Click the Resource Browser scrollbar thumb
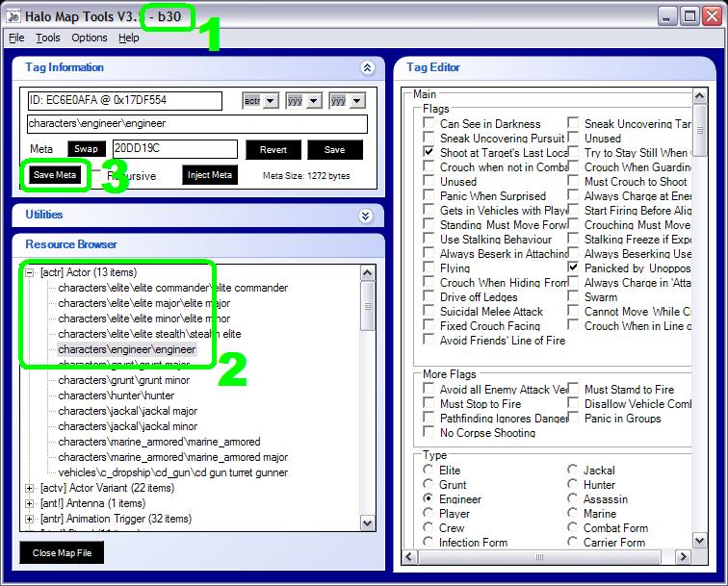728x586 pixels. click(x=367, y=305)
